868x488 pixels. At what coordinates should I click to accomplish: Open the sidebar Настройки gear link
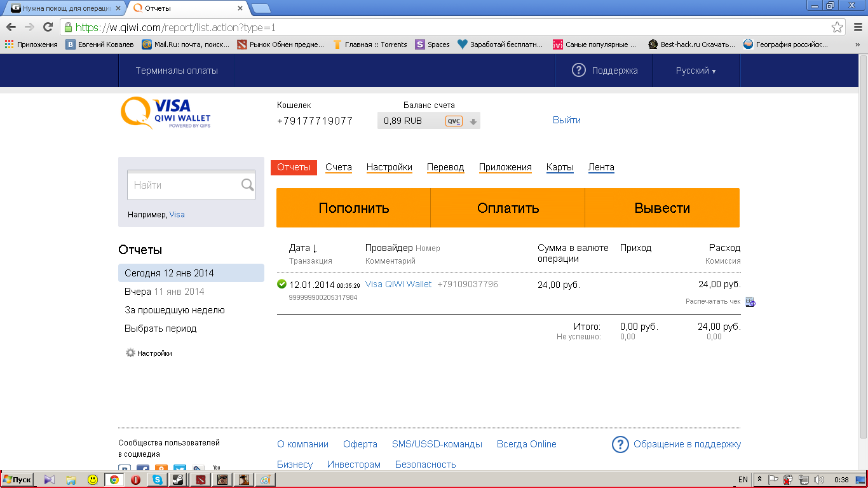[x=149, y=353]
